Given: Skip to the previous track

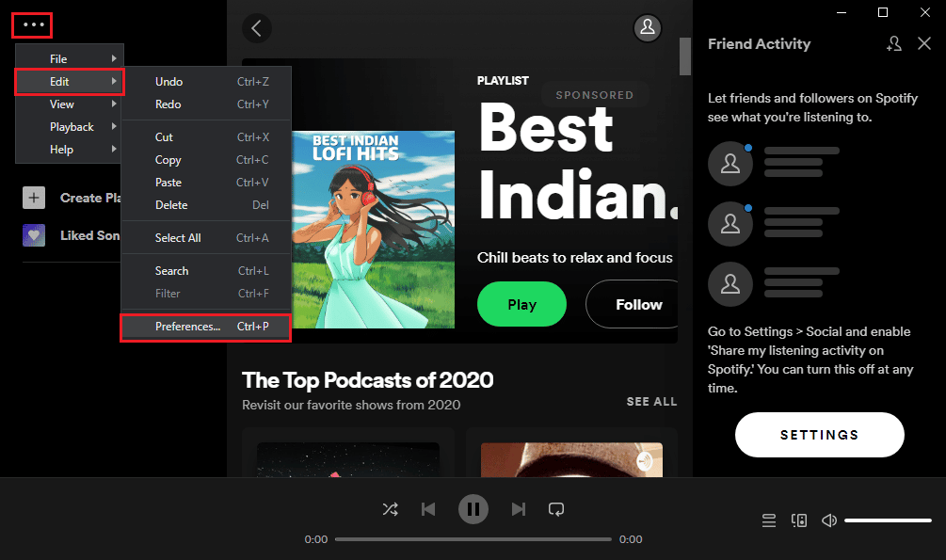Looking at the screenshot, I should 428,509.
